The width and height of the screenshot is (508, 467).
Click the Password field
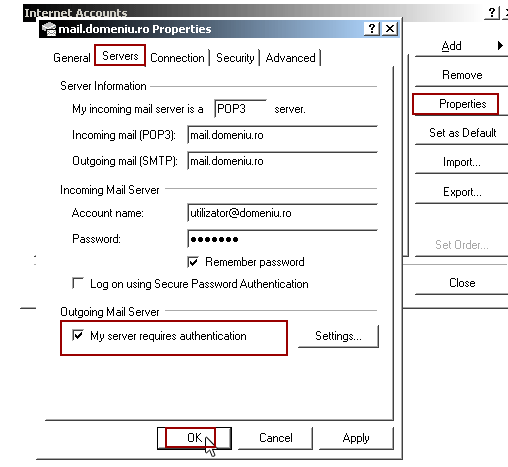click(282, 239)
